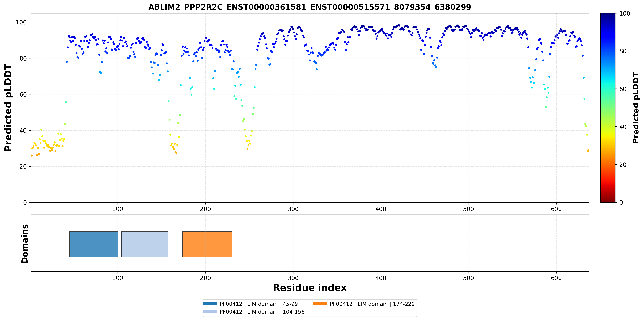Image resolution: width=644 pixels, height=321 pixels.
Task: Click the pLDDT colorbar gradient
Action: pos(608,108)
